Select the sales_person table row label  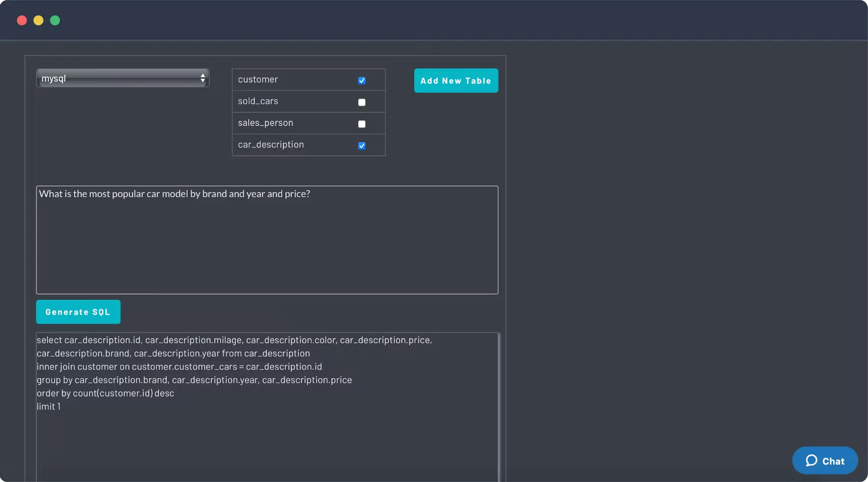coord(265,123)
